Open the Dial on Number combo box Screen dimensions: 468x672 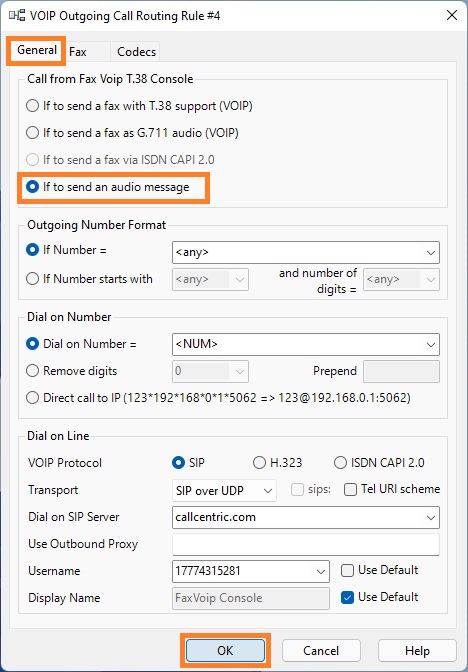pos(431,345)
